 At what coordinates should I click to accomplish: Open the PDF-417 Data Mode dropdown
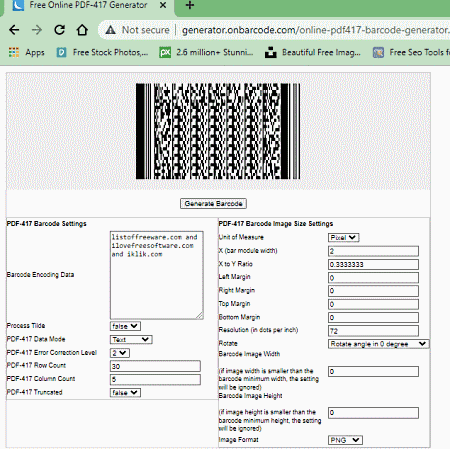tap(131, 340)
